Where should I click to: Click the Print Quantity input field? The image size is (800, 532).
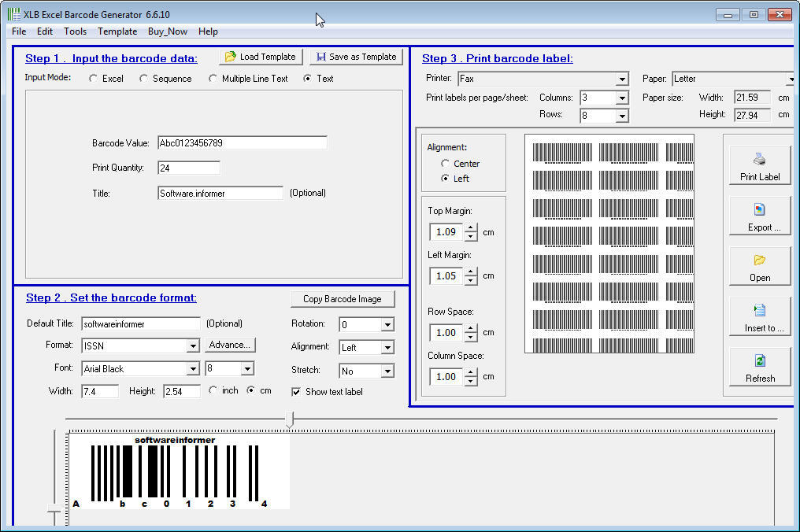tap(189, 168)
